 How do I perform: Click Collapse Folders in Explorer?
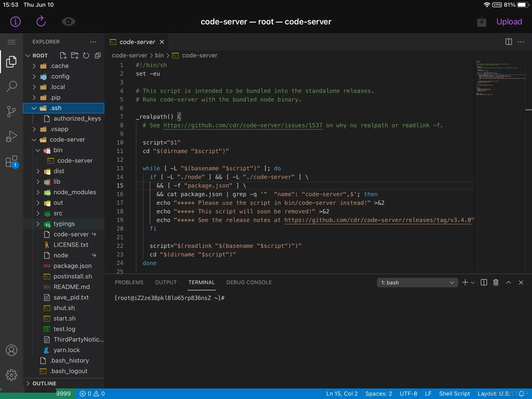pos(98,55)
